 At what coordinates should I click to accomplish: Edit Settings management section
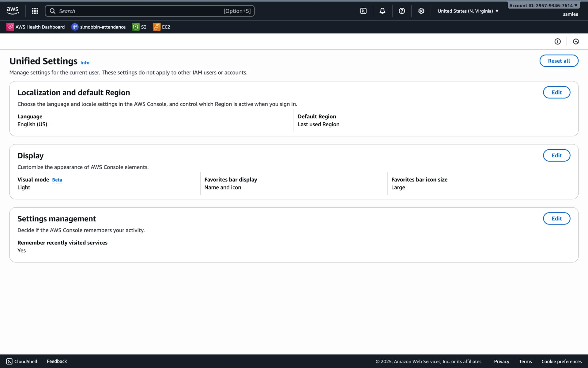556,219
